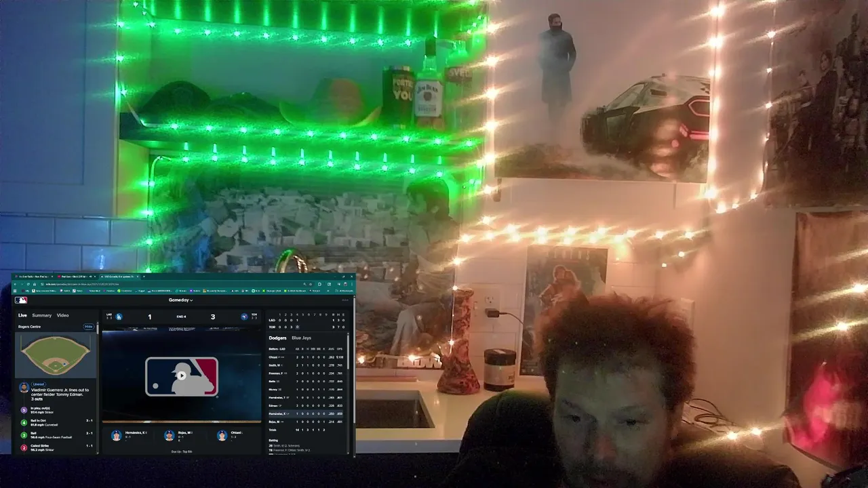Screen dimensions: 868x488
Task: Select pitch 2 Called Strike
Action: 57,447
